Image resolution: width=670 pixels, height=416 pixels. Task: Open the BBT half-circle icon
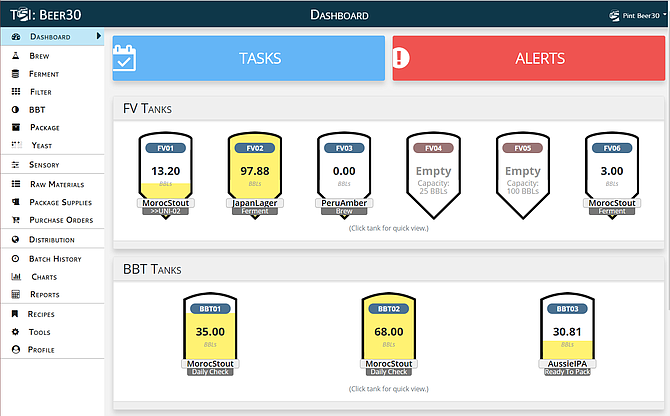(x=15, y=110)
